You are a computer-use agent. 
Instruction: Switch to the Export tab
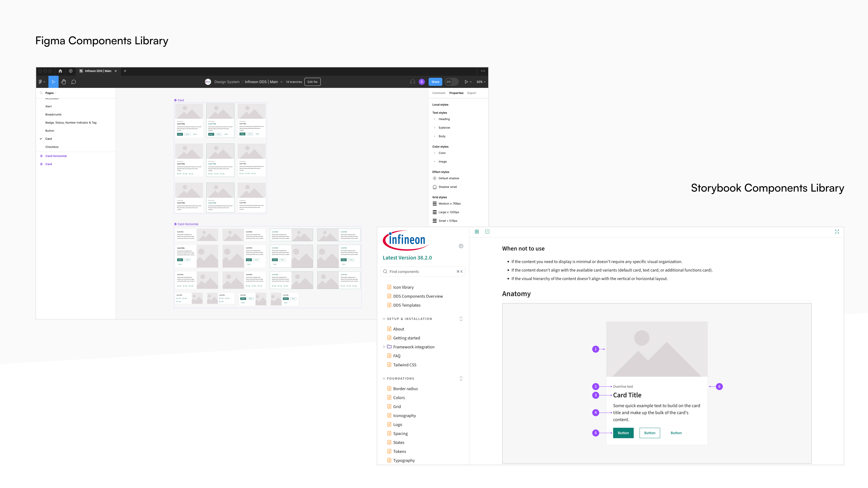pos(471,93)
